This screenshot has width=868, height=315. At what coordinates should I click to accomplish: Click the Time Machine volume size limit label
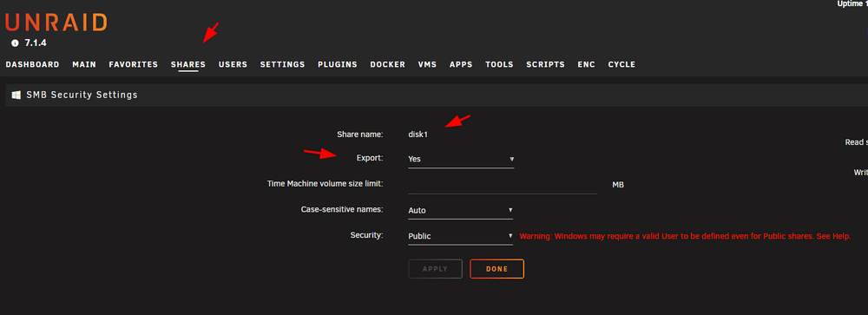click(x=325, y=184)
